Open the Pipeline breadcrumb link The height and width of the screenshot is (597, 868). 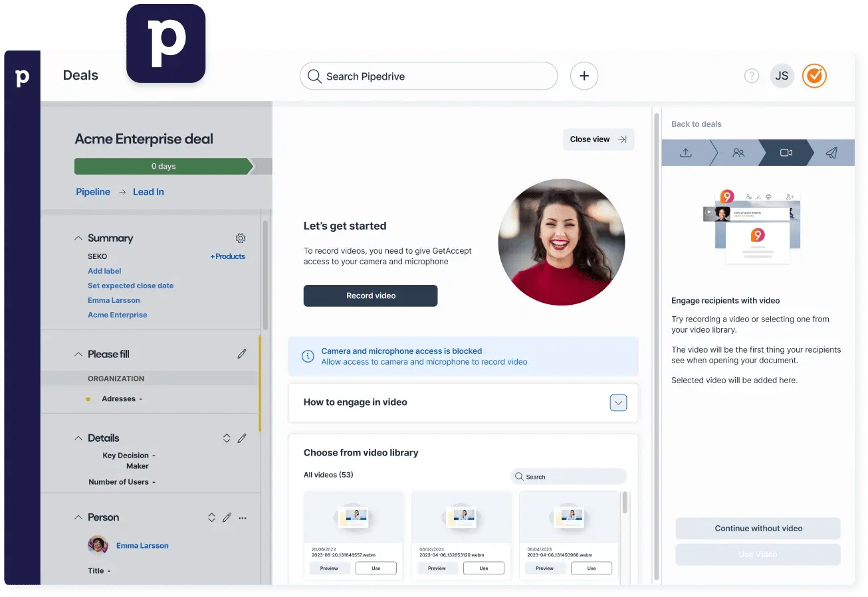tap(93, 192)
